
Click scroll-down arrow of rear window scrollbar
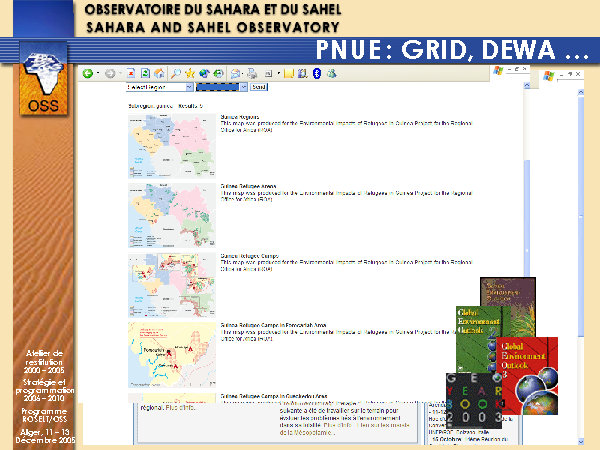580,442
